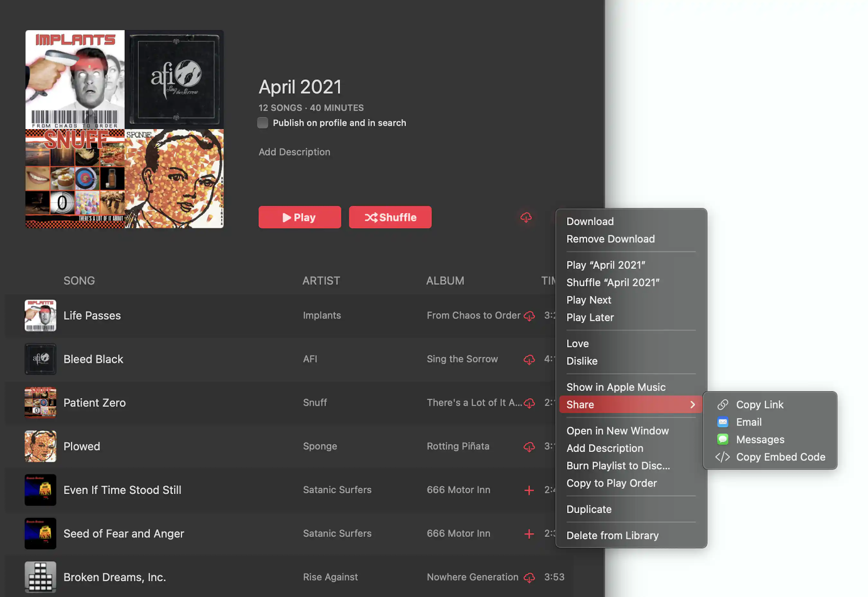Select the Copy Link icon in Share submenu

point(722,404)
